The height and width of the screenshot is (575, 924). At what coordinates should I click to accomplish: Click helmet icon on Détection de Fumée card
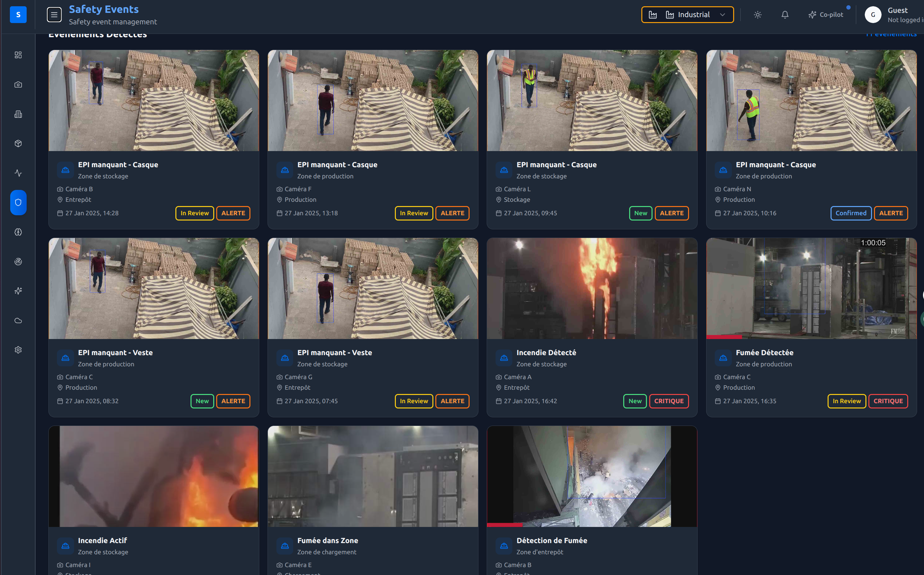tap(503, 546)
